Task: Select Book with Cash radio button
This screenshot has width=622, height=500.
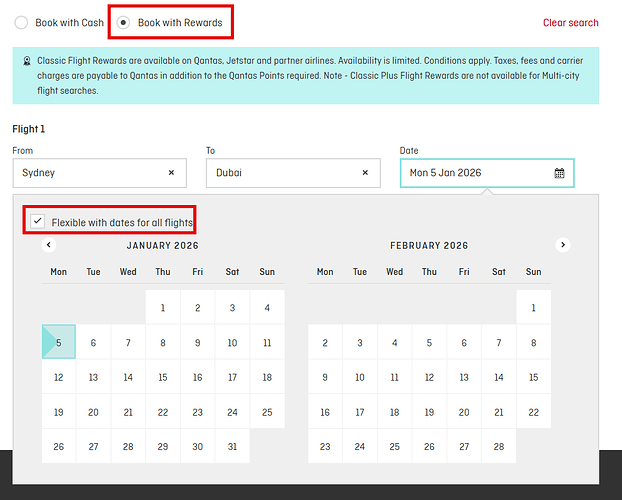Action: (x=21, y=23)
